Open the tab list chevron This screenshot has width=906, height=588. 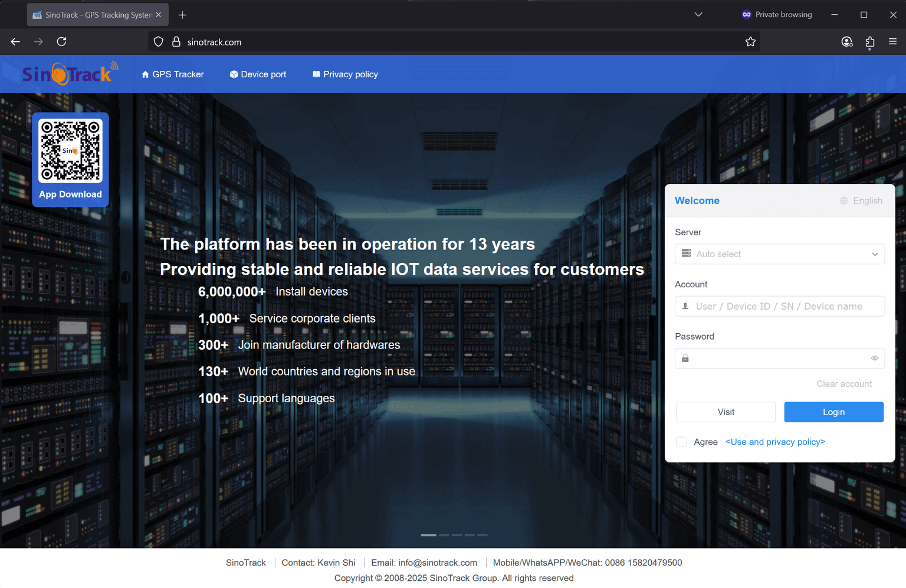pos(698,14)
